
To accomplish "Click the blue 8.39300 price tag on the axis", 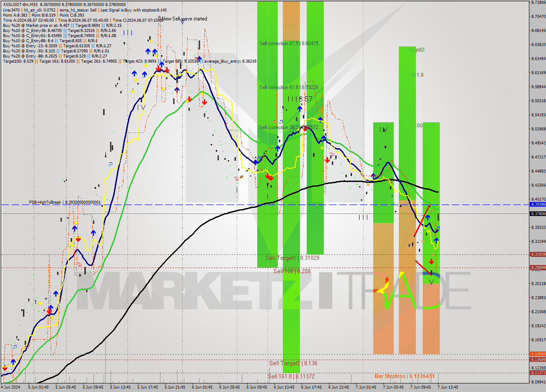I will point(537,205).
